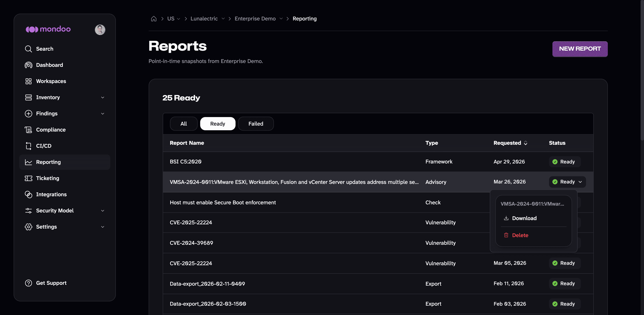
Task: Open the BSI C5:2020 report row
Action: coord(378,162)
